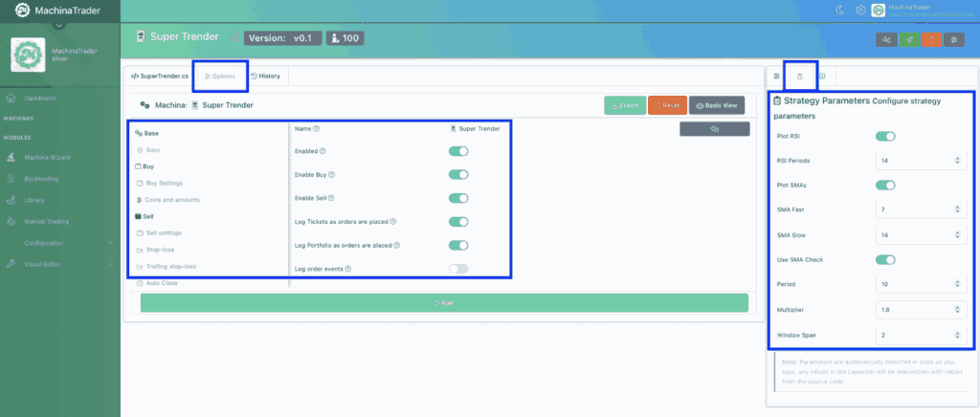
Task: Click the Visual Editor wrench icon
Action: tap(11, 264)
